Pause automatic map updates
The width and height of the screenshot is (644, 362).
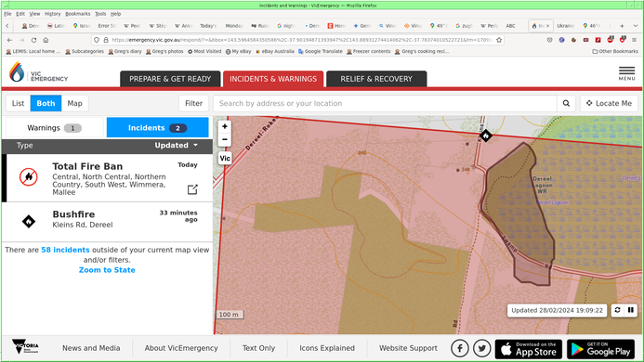point(630,310)
